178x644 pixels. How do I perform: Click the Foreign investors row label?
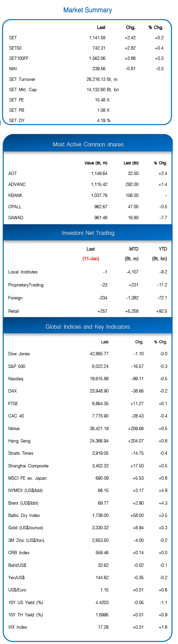(x=15, y=298)
